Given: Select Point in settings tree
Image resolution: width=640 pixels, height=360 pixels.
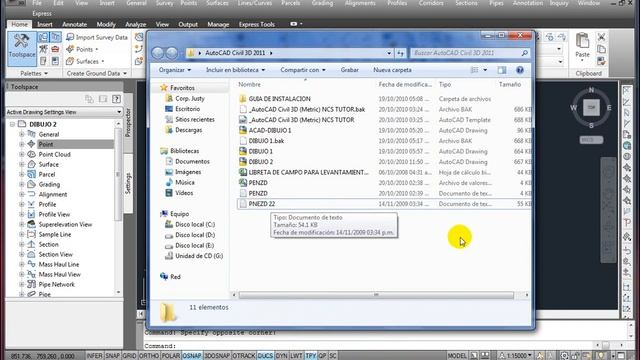Looking at the screenshot, I should tap(46, 144).
